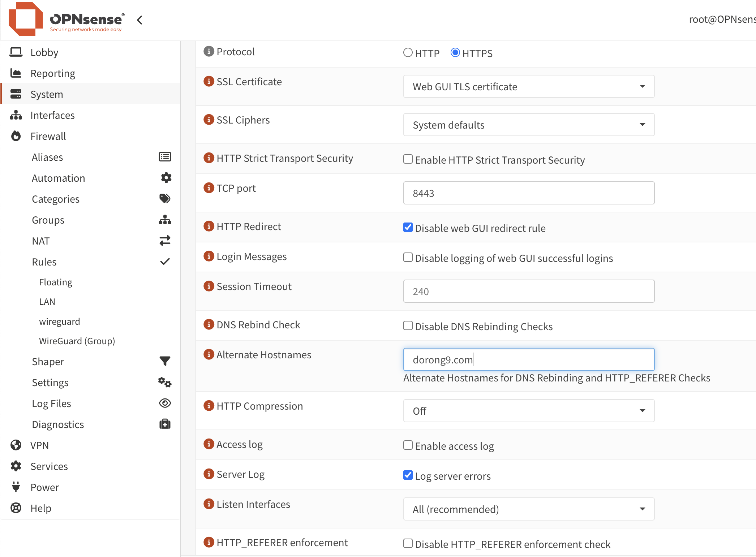Uncheck Disable web GUI redirect rule
Viewport: 756px width, 557px height.
pos(408,228)
